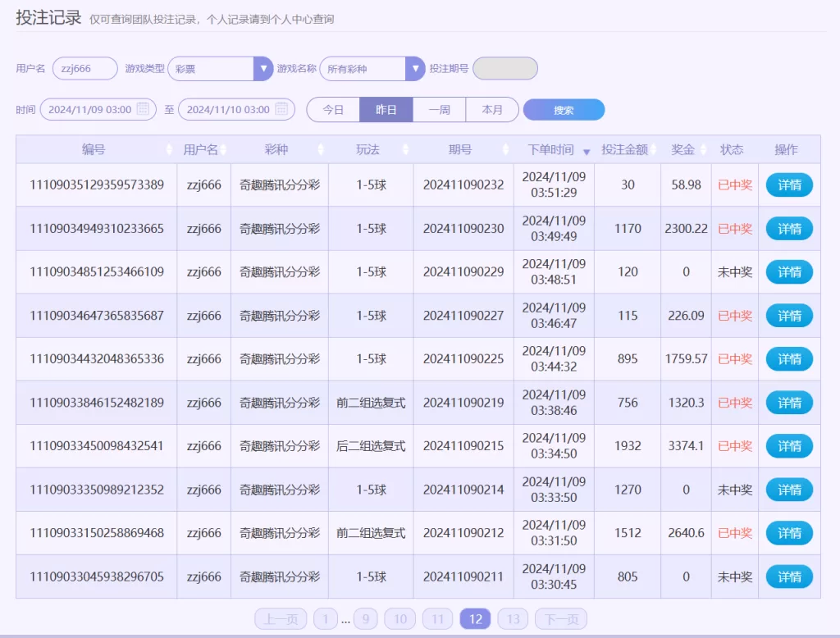Open 详情 for period 202411090232
The width and height of the screenshot is (840, 638).
(x=789, y=185)
